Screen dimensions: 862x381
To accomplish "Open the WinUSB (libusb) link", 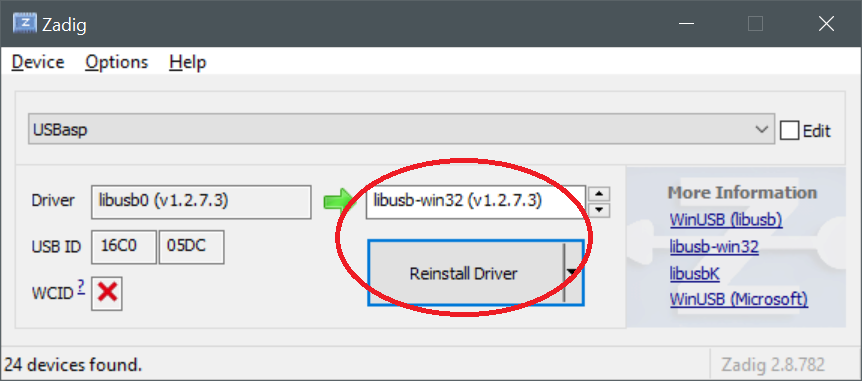I will coord(726,220).
